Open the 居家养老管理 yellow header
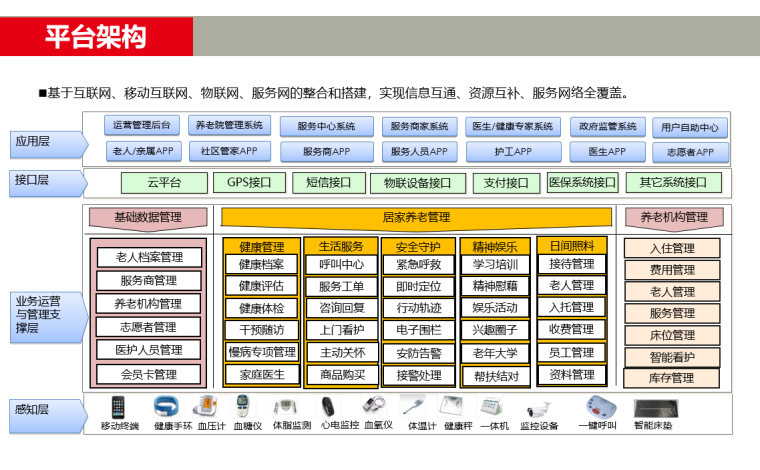The height and width of the screenshot is (470, 760). click(x=416, y=217)
